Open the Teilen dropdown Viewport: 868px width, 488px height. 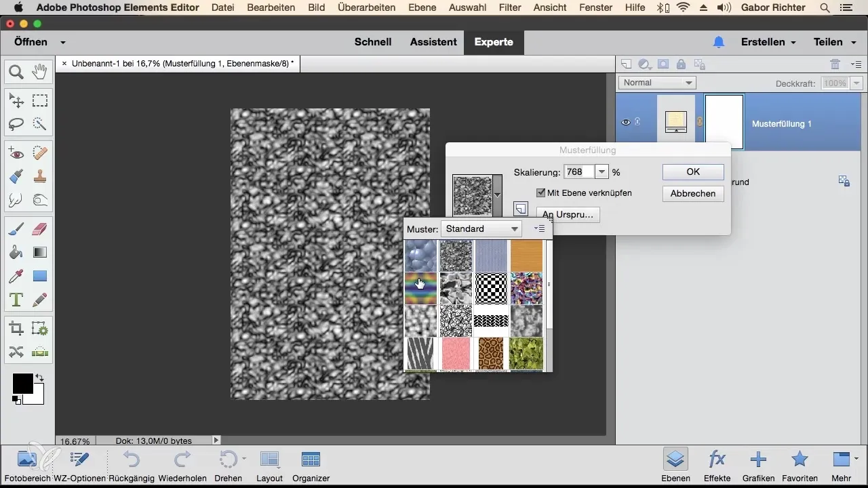tap(833, 42)
